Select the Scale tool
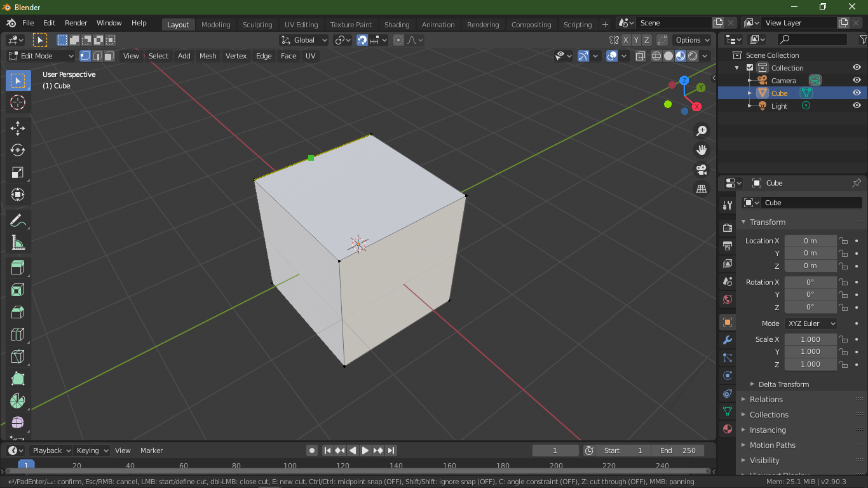Image resolution: width=868 pixels, height=488 pixels. tap(18, 172)
